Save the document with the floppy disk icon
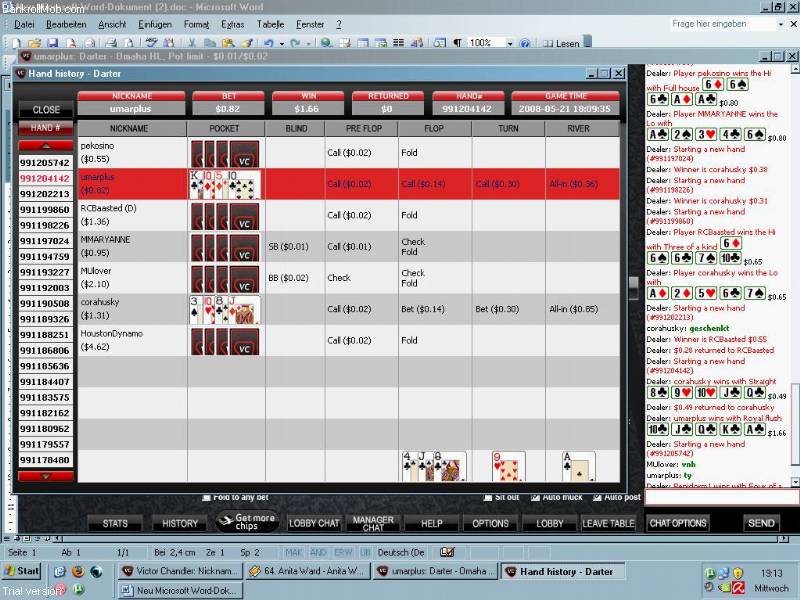Viewport: 800px width, 600px height. click(52, 43)
